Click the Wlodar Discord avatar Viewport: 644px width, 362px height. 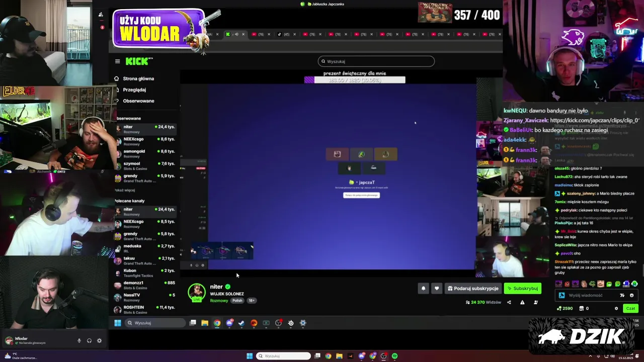click(x=9, y=341)
